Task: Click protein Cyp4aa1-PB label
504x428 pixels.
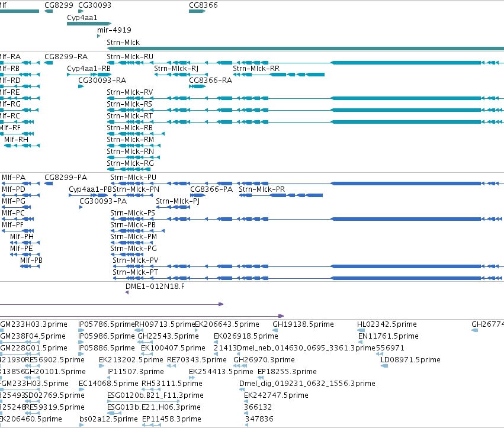Action: pos(91,189)
